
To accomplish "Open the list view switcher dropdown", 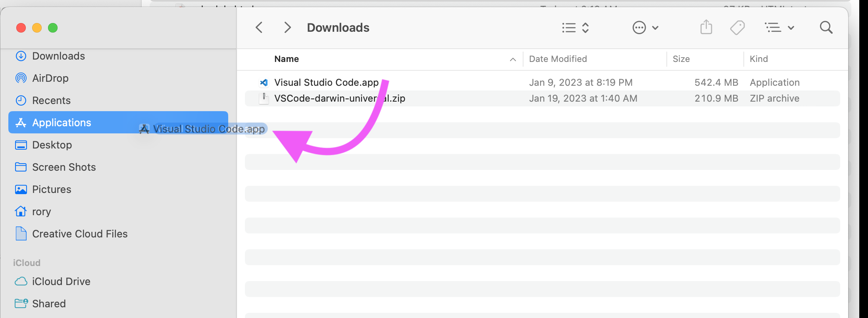I will pos(575,28).
